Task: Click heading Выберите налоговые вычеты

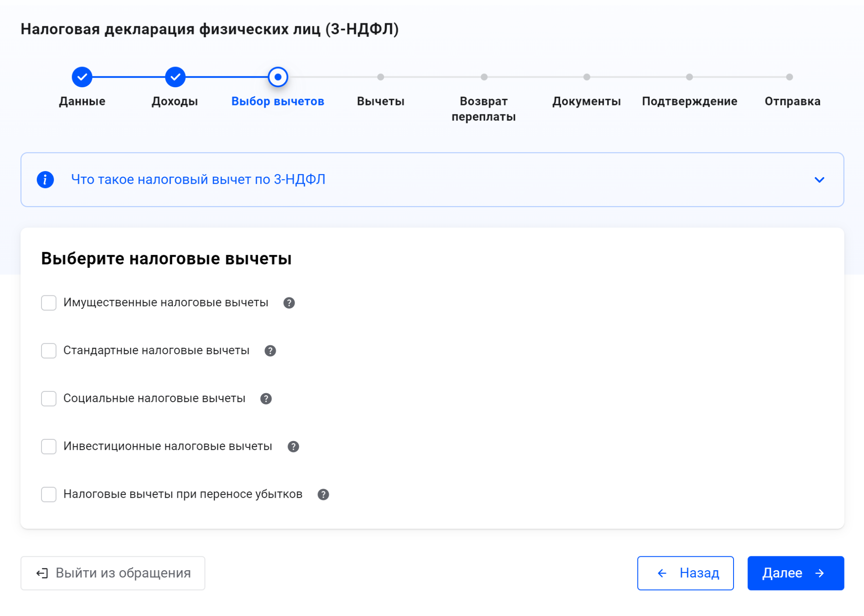Action: tap(166, 258)
